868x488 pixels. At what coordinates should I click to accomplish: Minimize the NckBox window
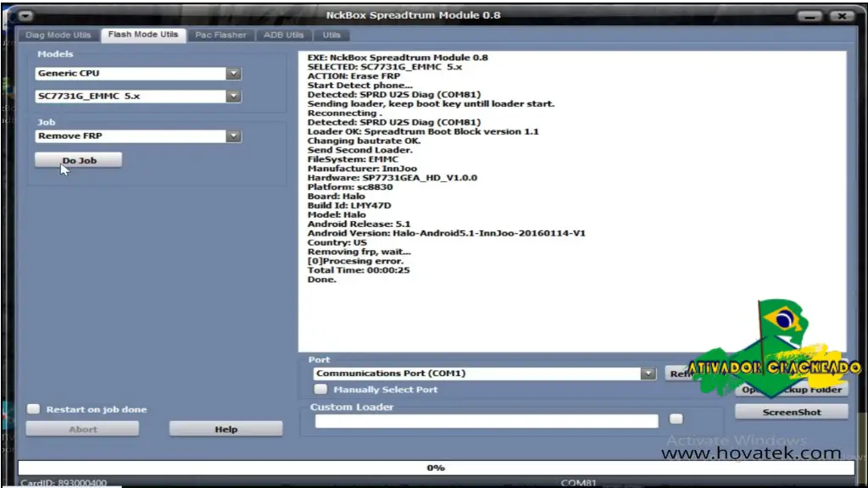pyautogui.click(x=810, y=16)
